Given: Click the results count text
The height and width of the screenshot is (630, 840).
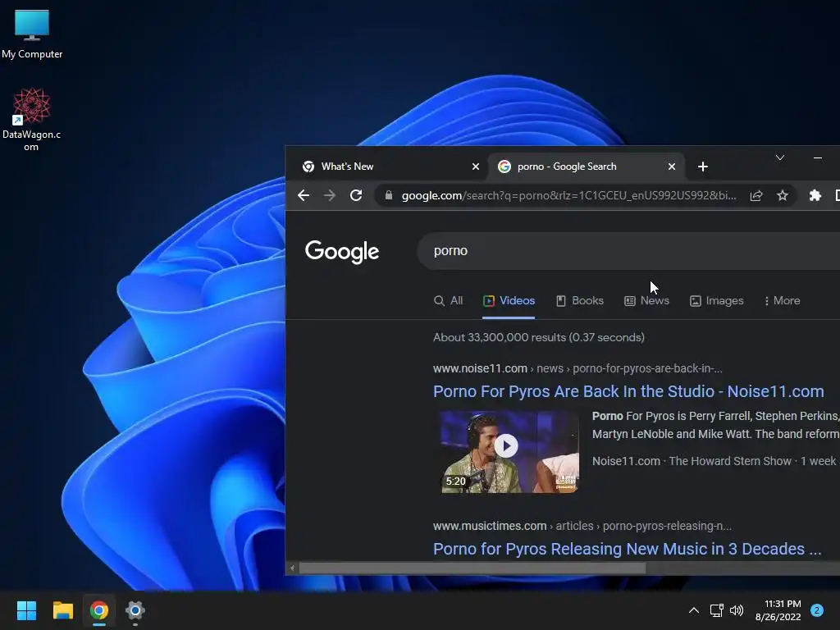Looking at the screenshot, I should (539, 337).
